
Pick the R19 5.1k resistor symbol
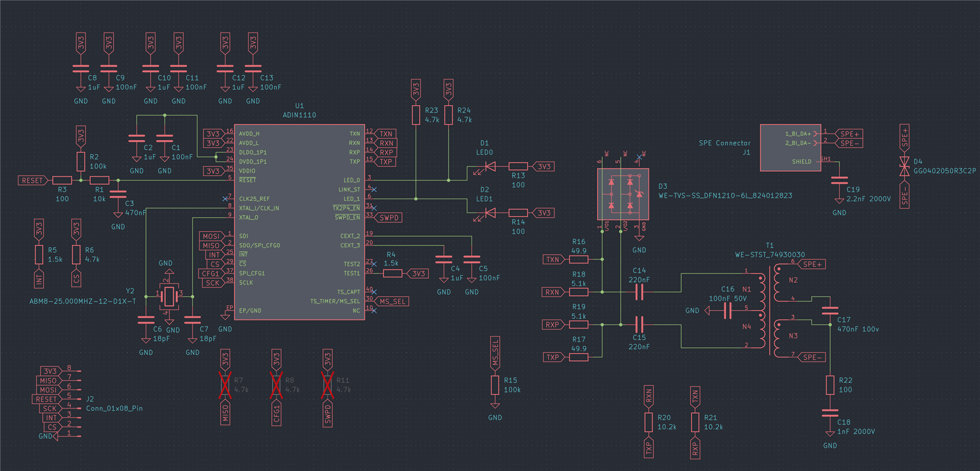(579, 324)
